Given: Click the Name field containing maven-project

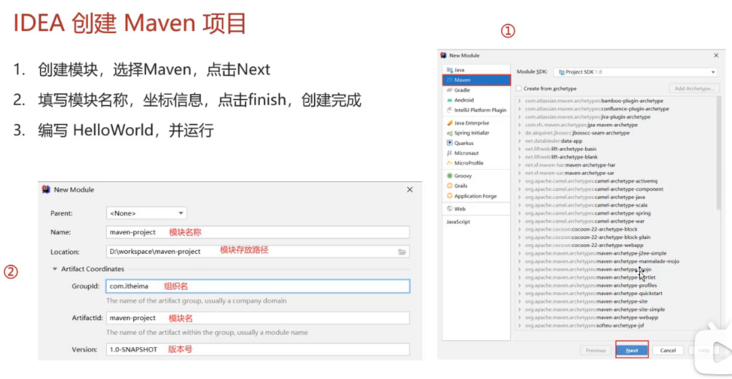Looking at the screenshot, I should [x=258, y=232].
